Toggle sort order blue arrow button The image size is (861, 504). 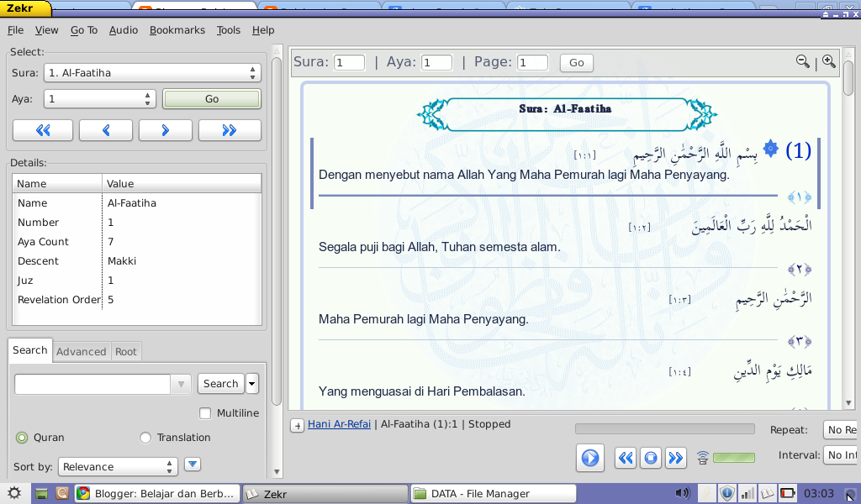193,465
